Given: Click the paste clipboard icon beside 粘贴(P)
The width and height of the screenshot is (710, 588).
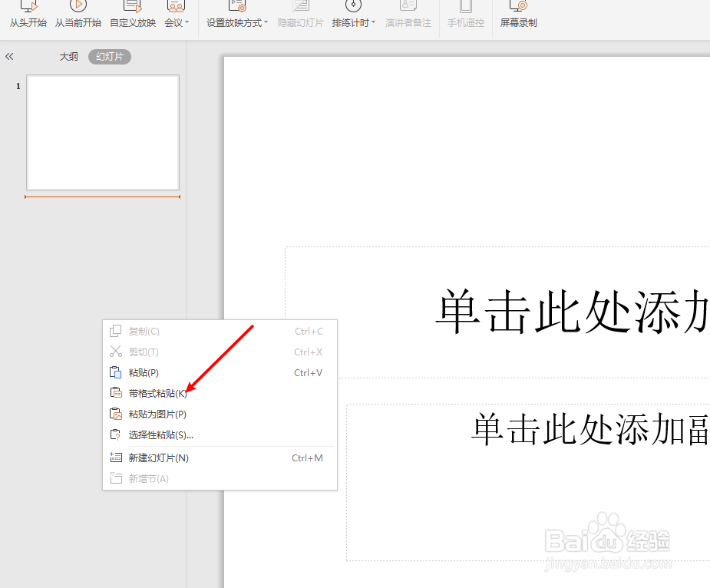Looking at the screenshot, I should 115,372.
